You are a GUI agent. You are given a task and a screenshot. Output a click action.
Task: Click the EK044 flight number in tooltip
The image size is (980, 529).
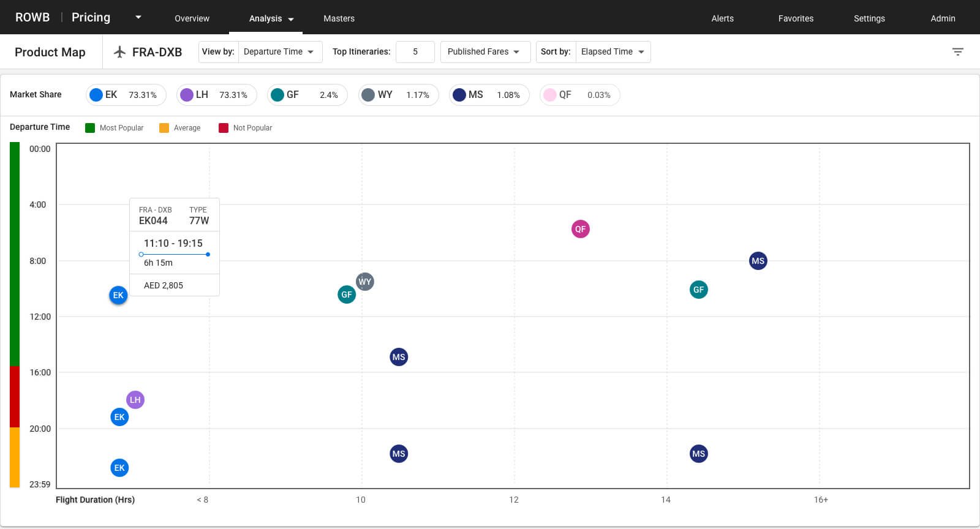pos(153,221)
